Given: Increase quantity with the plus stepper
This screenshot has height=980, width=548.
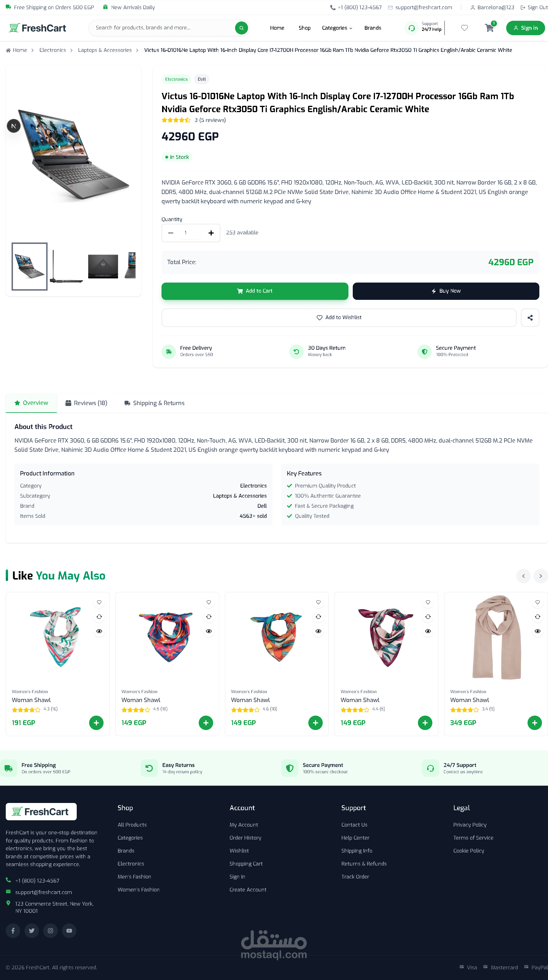Looking at the screenshot, I should [211, 233].
